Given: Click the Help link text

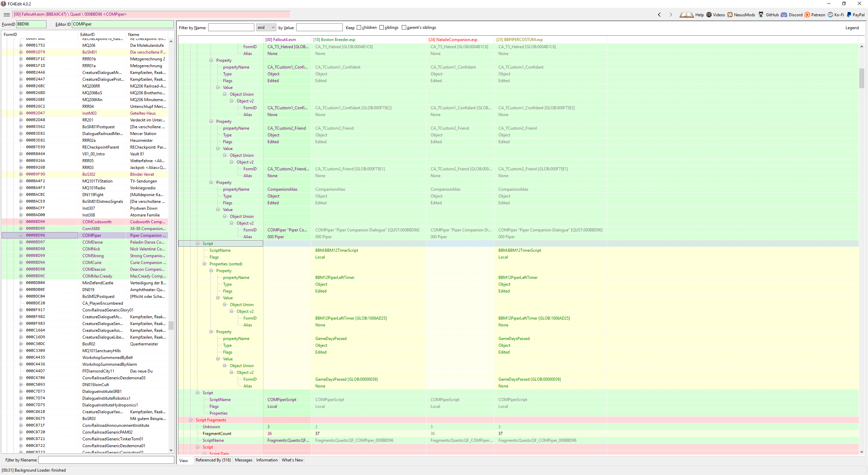Looking at the screenshot, I should click(x=699, y=15).
